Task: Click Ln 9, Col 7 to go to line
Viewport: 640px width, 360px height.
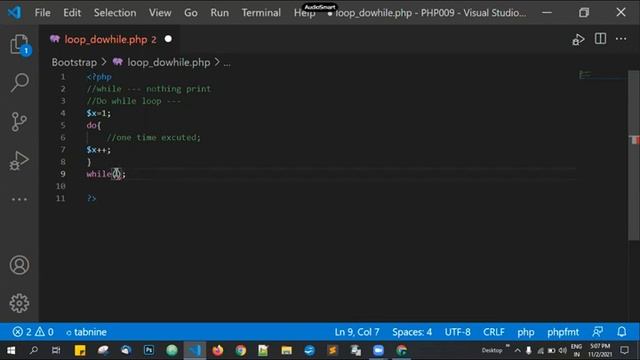Action: (357, 332)
